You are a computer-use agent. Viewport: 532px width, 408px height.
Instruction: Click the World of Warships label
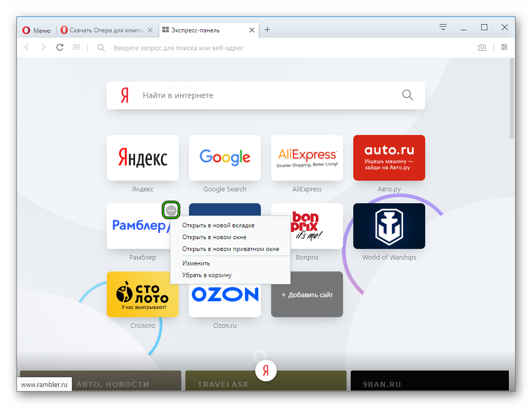[389, 258]
